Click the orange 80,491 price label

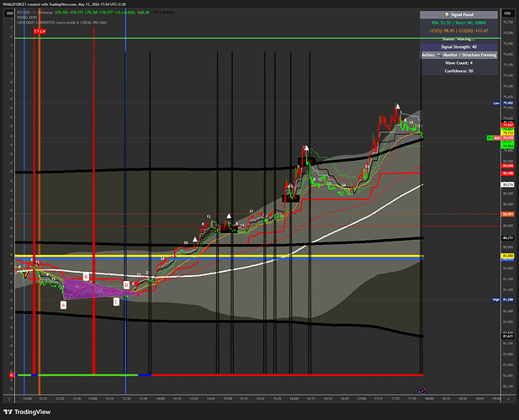tap(508, 215)
